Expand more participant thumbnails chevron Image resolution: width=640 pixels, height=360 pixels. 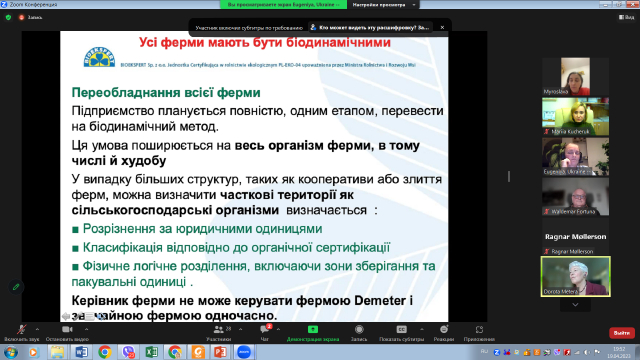(575, 305)
